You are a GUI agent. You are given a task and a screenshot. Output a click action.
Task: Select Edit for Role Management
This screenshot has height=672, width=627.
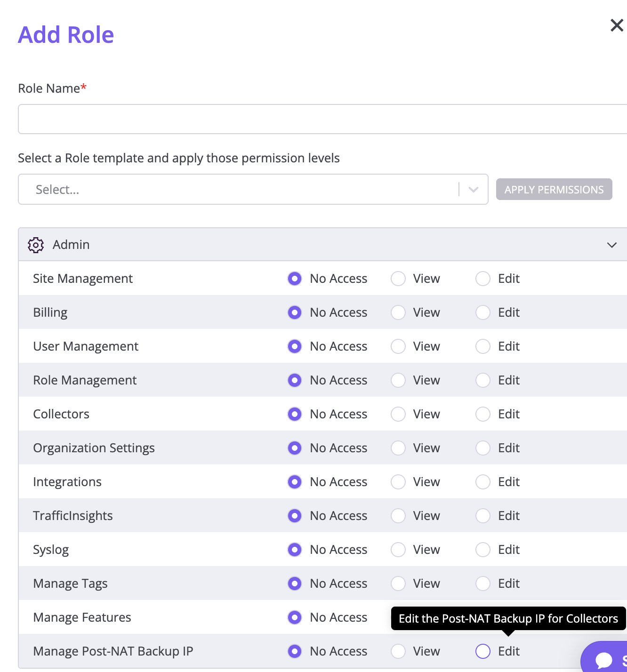point(483,380)
